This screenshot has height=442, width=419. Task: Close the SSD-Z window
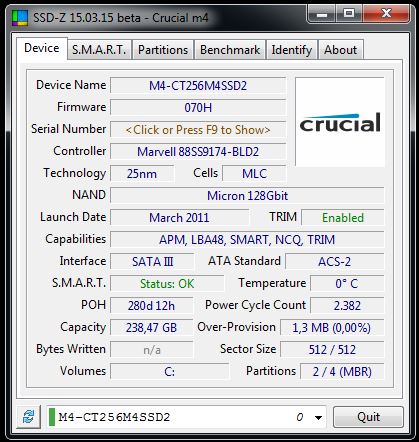coord(386,14)
